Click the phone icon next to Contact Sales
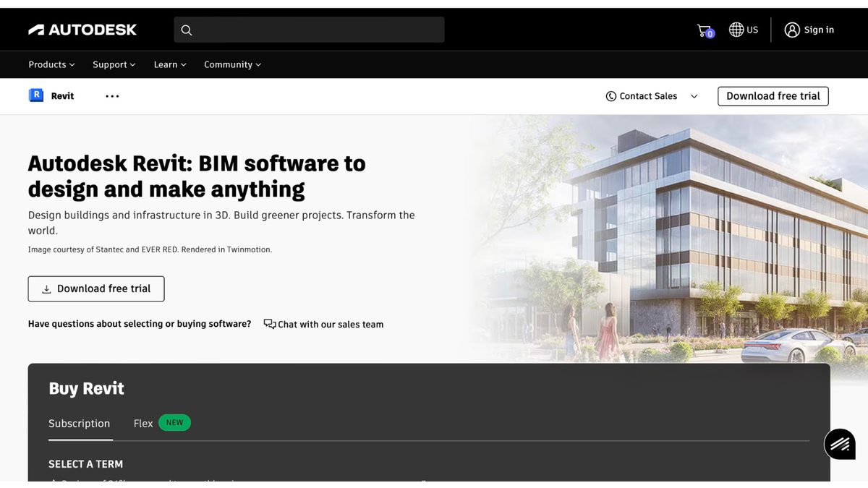The height and width of the screenshot is (488, 868). [611, 95]
